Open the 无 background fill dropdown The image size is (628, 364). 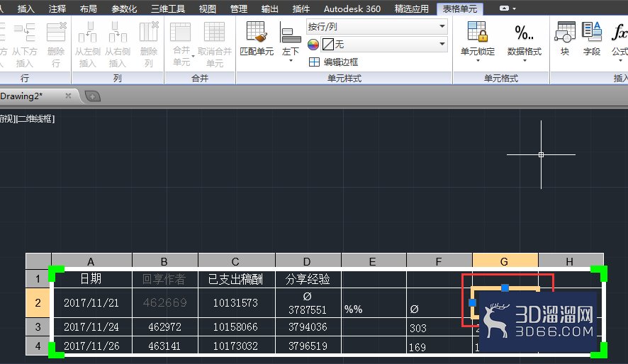[x=384, y=44]
